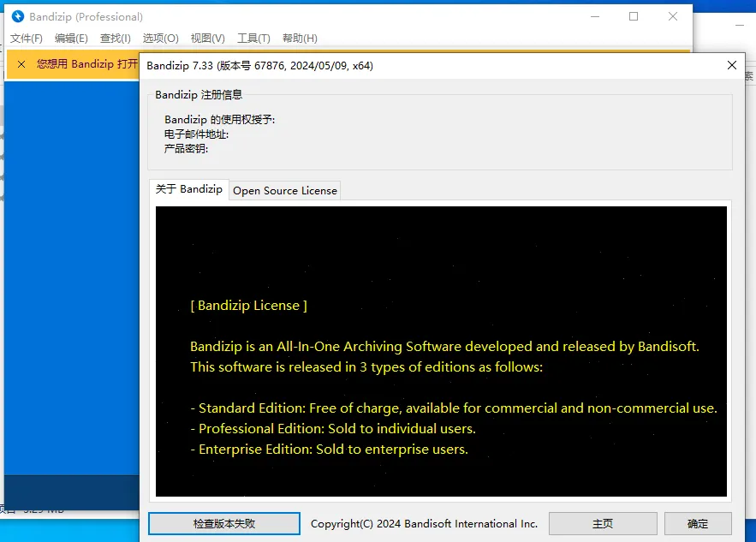Open the 选项(O) menu
756x542 pixels.
pos(160,38)
